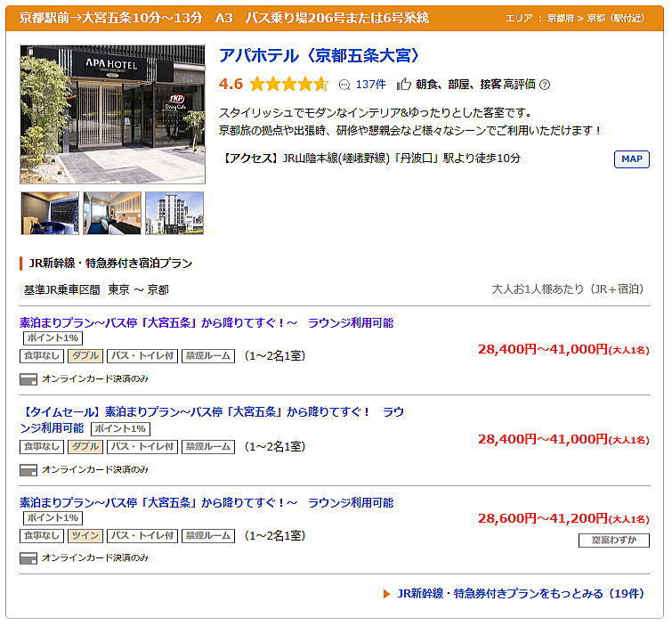Click the ダブル tag in the タイムセール plan
The width and height of the screenshot is (672, 626).
(x=85, y=447)
